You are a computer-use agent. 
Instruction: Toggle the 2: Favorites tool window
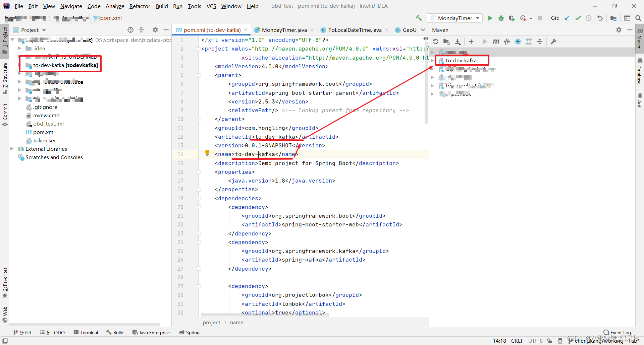[5, 283]
